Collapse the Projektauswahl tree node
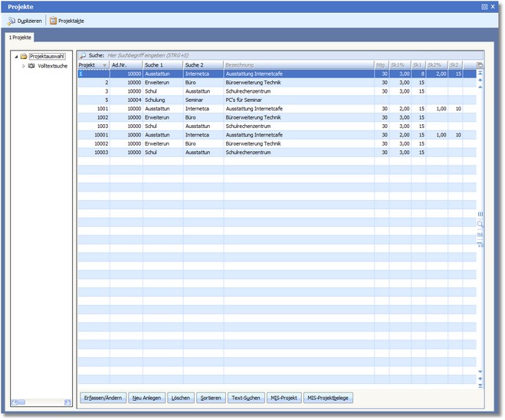 (x=16, y=56)
